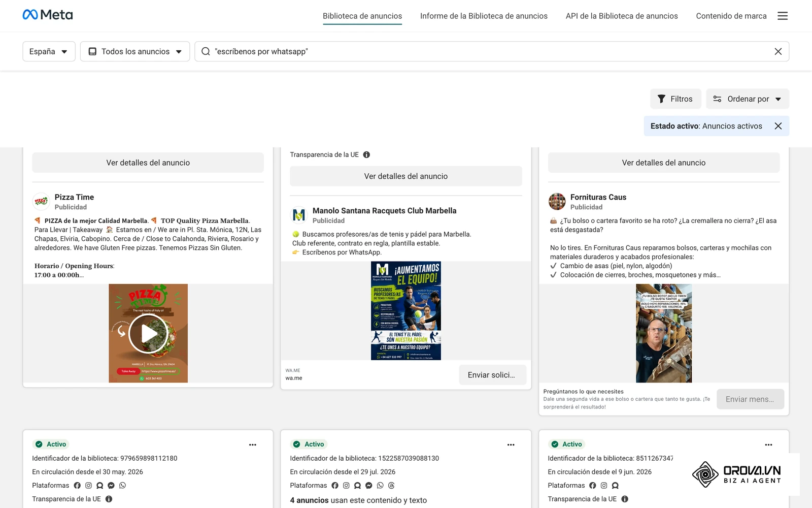Click the Pizza Time page avatar
Screen dimensions: 812x508
pyautogui.click(x=41, y=202)
